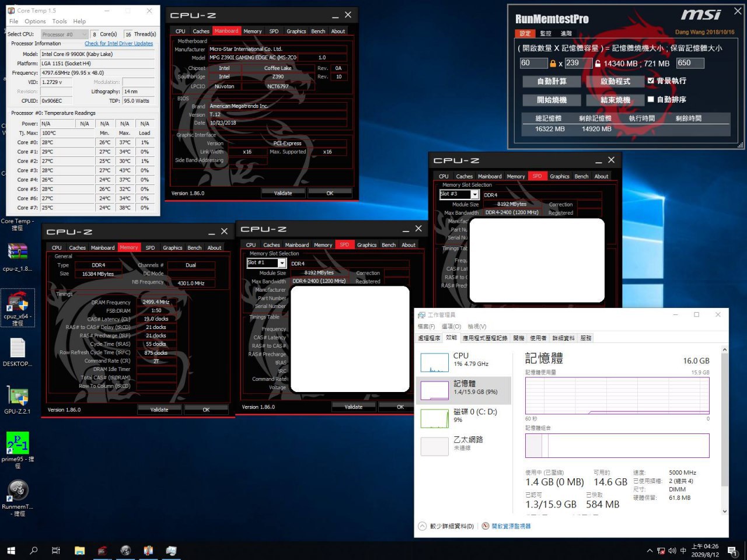Select About tab in the Slot #3 CPU-Z window
Viewport: 747px width, 560px height.
(601, 176)
